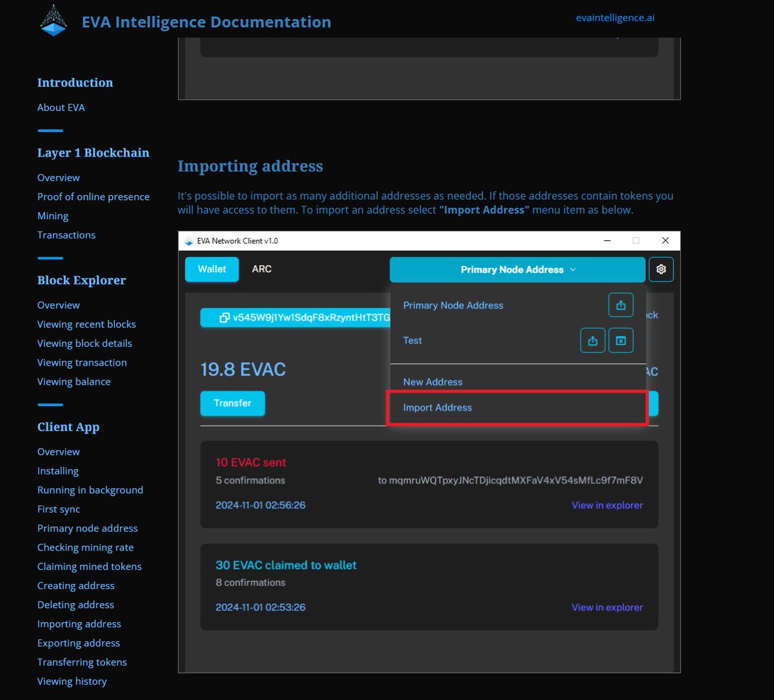Switch to the Wallet tab
This screenshot has width=774, height=700.
tap(212, 269)
